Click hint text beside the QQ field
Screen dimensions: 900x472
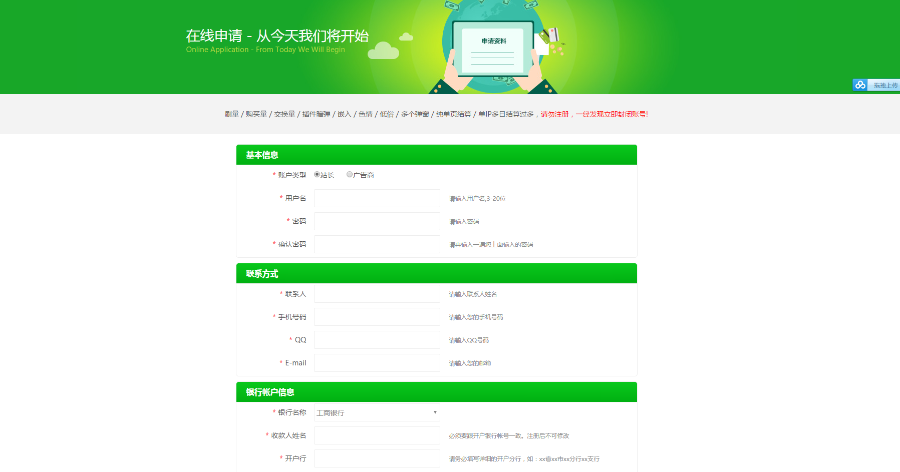(x=469, y=340)
